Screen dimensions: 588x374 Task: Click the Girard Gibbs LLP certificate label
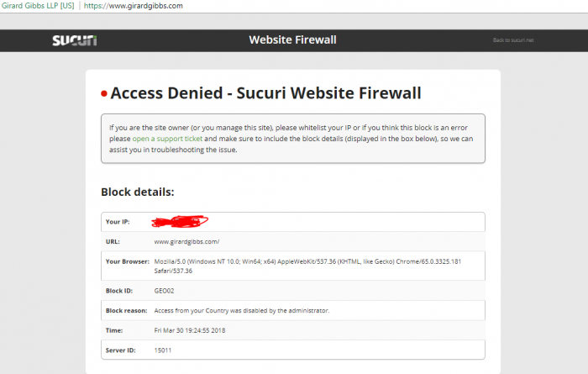pyautogui.click(x=39, y=6)
